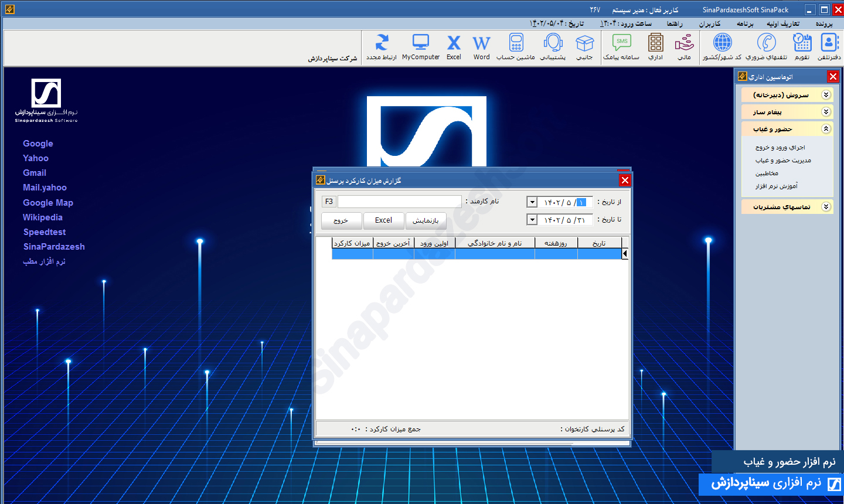Open the سامانه پیامک SMS icon
Viewport: 844px width, 504px height.
point(621,47)
